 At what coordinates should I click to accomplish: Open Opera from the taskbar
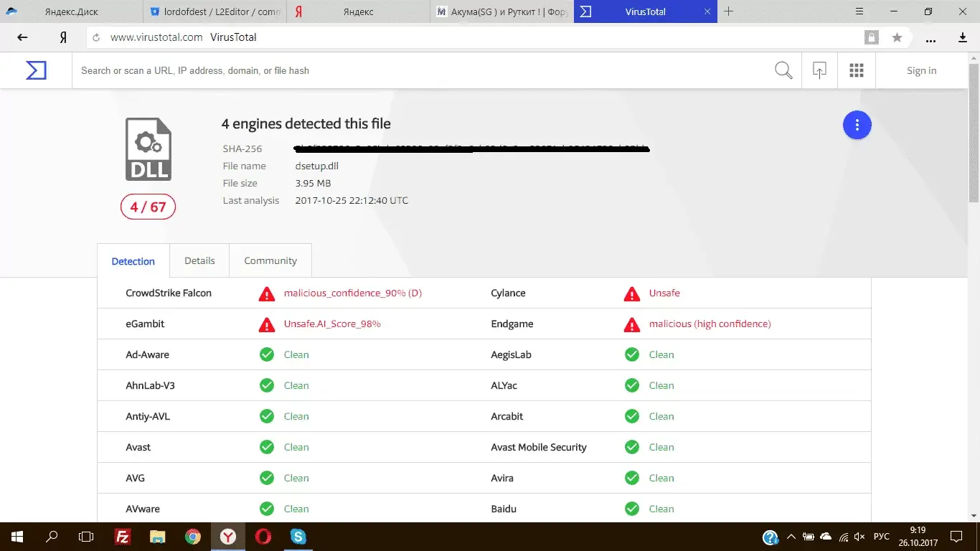click(x=263, y=536)
